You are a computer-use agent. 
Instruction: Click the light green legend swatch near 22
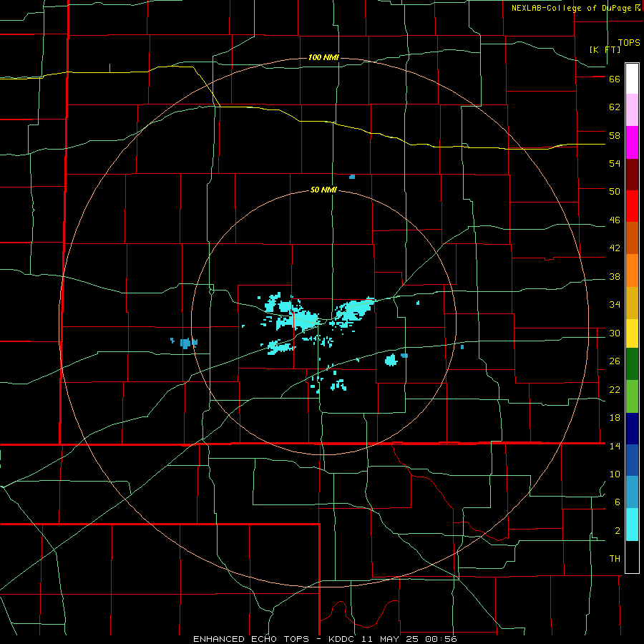click(632, 396)
